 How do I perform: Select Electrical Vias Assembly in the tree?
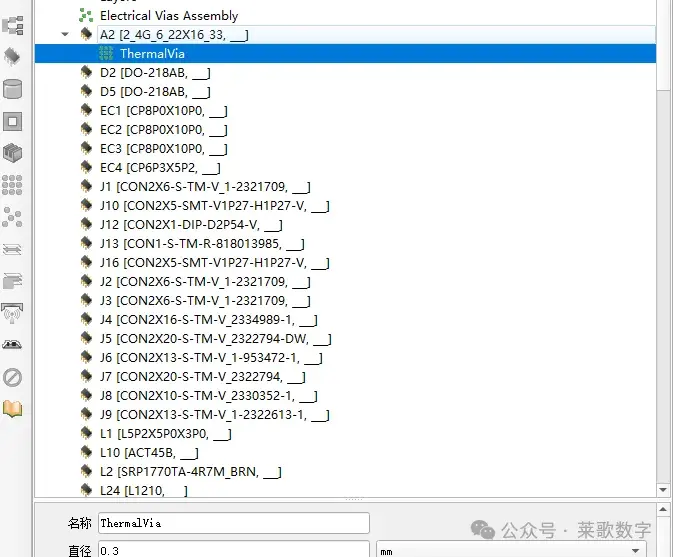point(169,16)
